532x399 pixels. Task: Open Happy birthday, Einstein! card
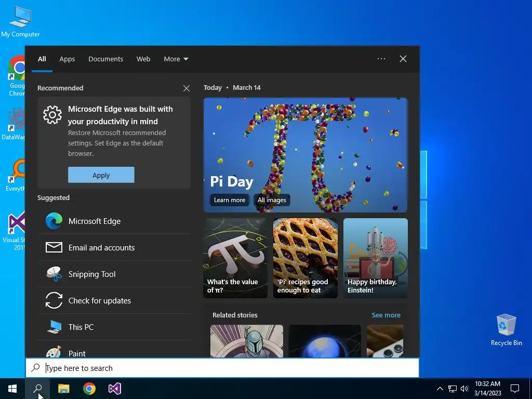click(x=375, y=258)
